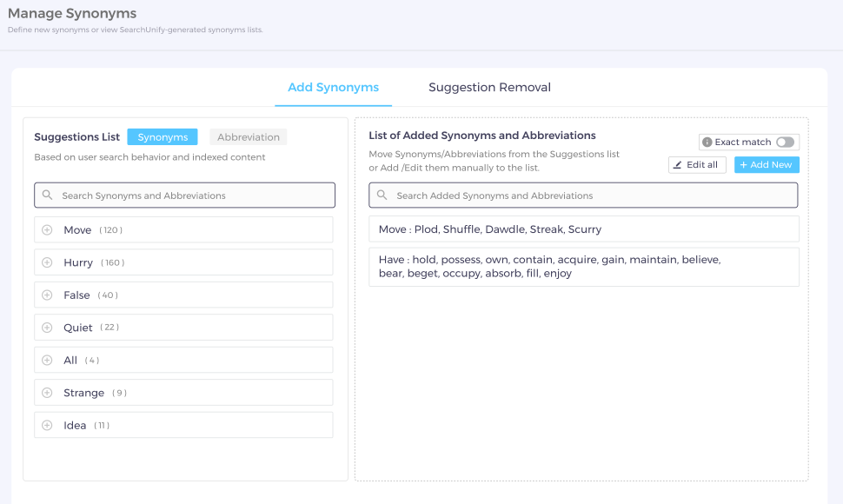Click the Edit all button
Image resolution: width=843 pixels, height=504 pixels.
[696, 165]
